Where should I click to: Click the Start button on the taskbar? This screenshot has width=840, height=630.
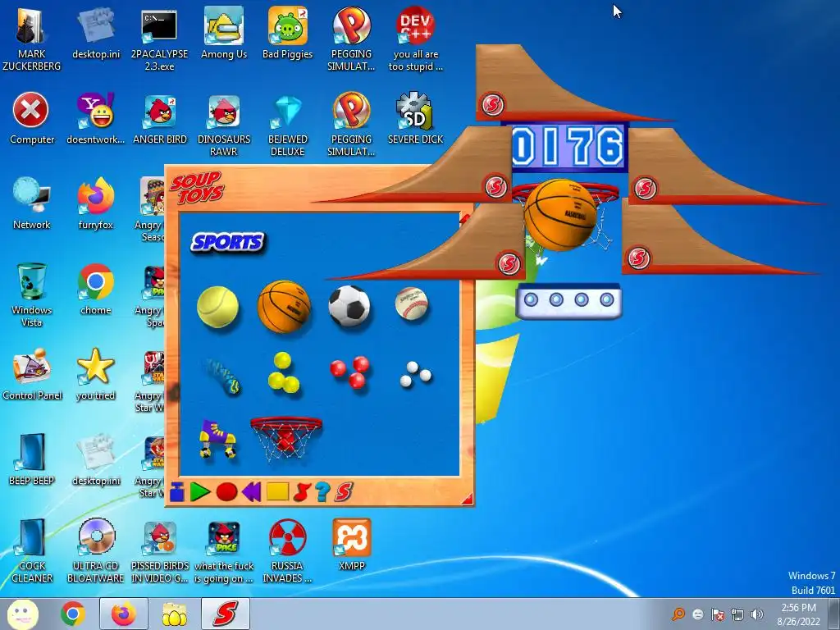pyautogui.click(x=22, y=614)
